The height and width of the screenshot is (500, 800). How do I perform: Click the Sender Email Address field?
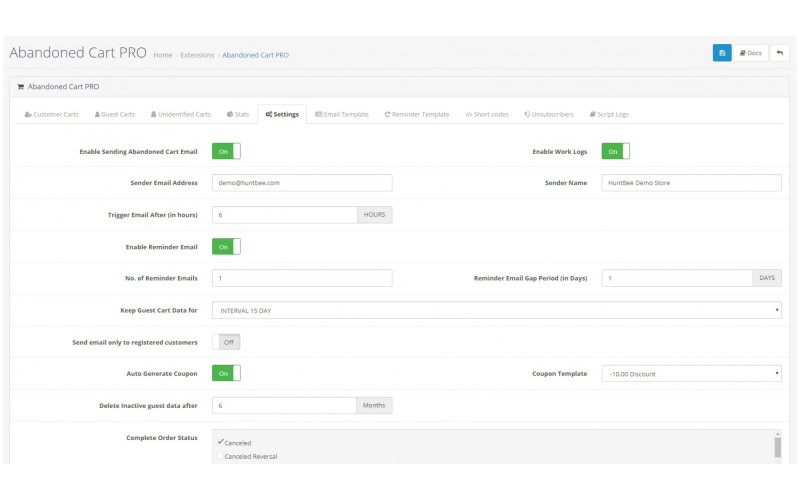tap(302, 183)
